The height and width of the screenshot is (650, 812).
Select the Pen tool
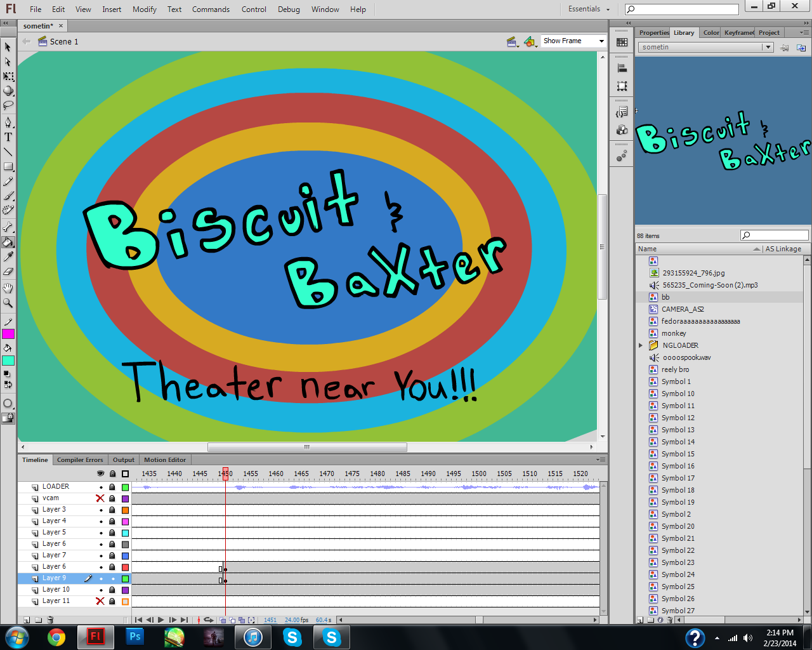click(8, 122)
